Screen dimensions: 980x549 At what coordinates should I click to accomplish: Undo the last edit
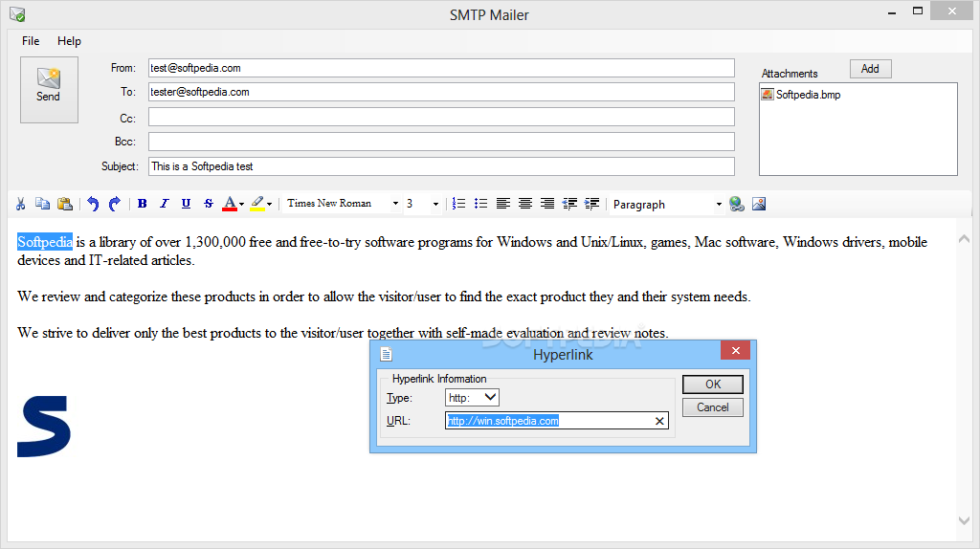93,204
